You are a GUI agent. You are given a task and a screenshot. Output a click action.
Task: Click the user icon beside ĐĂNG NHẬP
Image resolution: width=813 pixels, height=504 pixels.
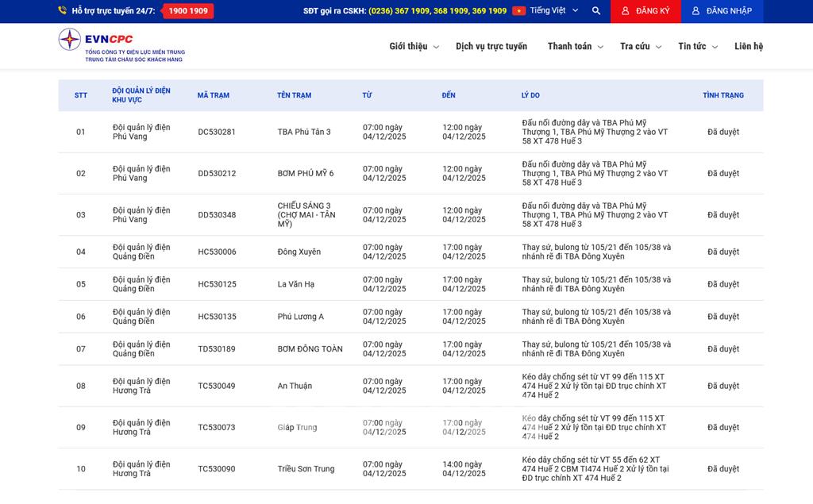pos(695,11)
